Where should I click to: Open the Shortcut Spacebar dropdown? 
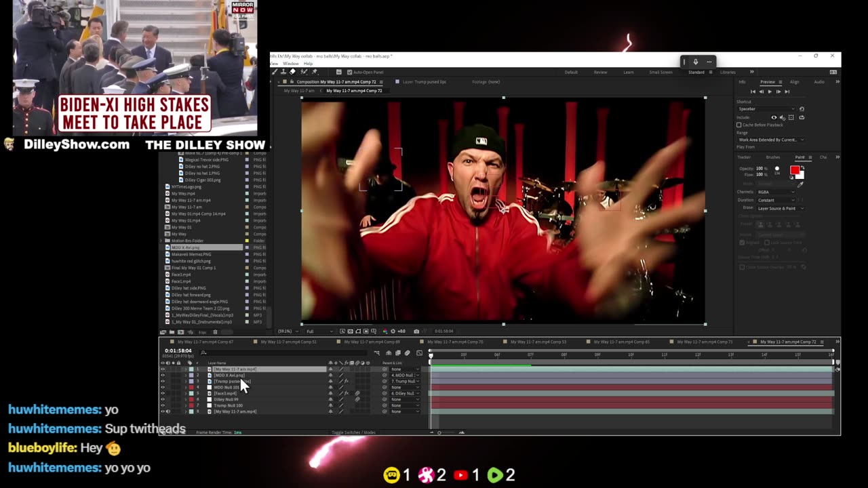pos(766,109)
